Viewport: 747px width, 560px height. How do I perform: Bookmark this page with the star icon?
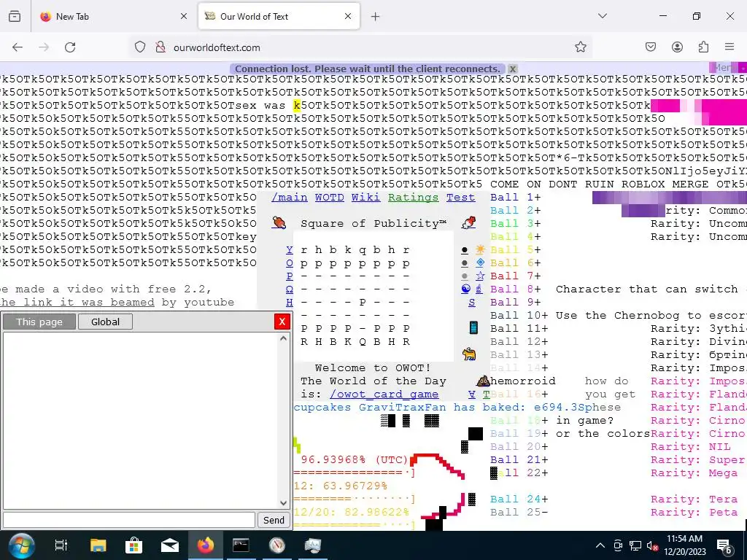[580, 47]
